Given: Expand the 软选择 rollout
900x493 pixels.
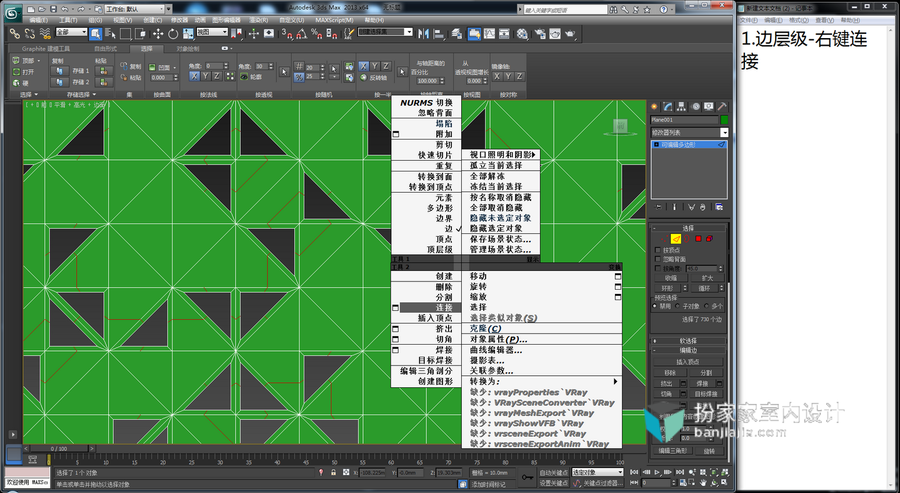Looking at the screenshot, I should [x=688, y=340].
